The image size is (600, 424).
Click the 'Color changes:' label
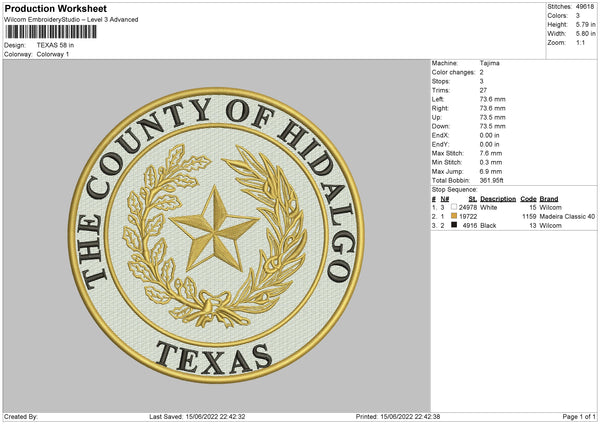coord(453,72)
